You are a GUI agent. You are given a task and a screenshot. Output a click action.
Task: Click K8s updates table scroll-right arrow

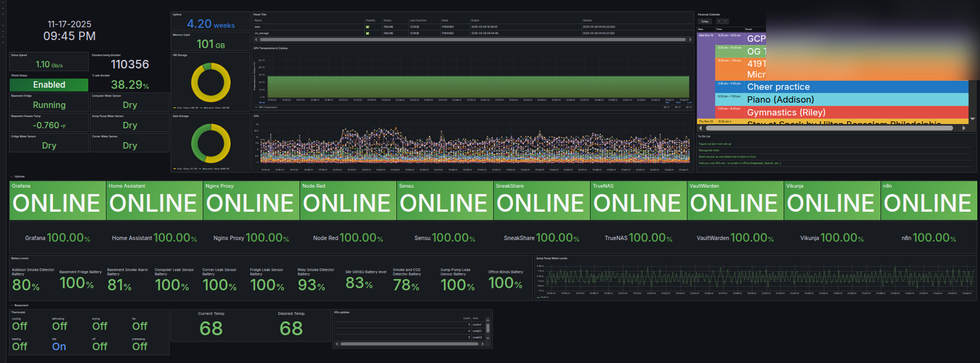click(483, 344)
